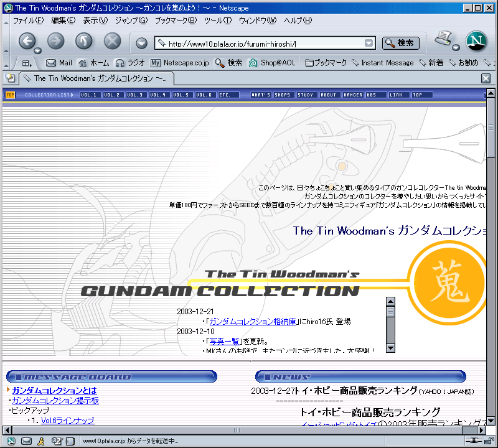498x448 pixels.
Task: Open the ブックマーク folder on the personal toolbar
Action: 326,63
